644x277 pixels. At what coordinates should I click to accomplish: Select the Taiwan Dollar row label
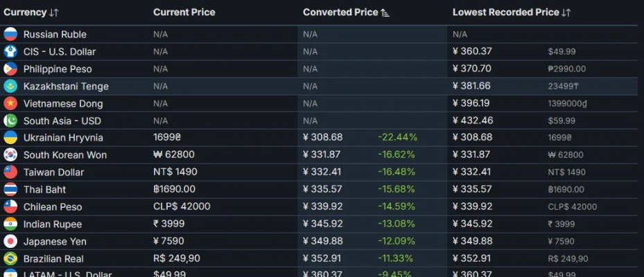(53, 172)
